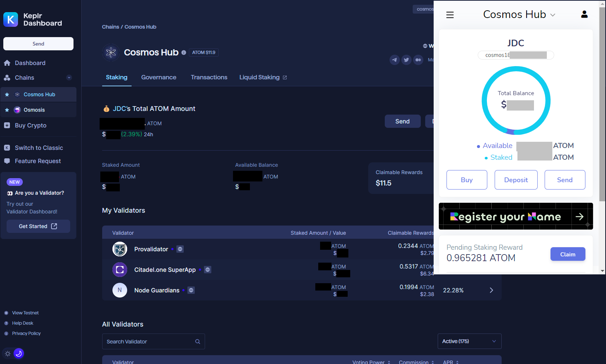Claim the pending staking reward
606x364 pixels.
click(568, 254)
